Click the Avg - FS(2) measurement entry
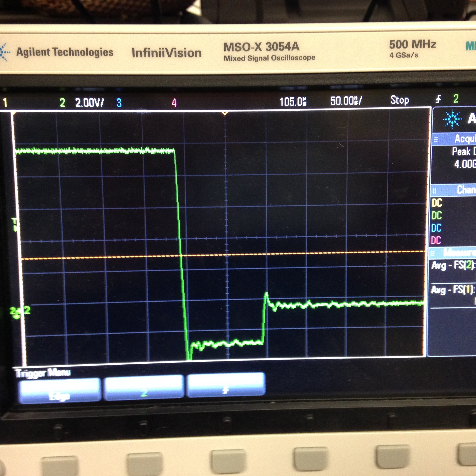Image resolution: width=476 pixels, height=476 pixels. click(453, 265)
